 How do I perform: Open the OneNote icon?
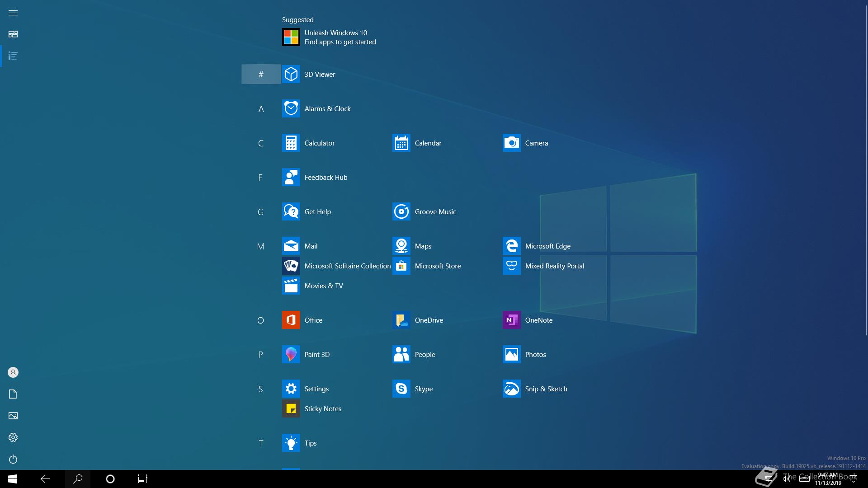(x=511, y=320)
